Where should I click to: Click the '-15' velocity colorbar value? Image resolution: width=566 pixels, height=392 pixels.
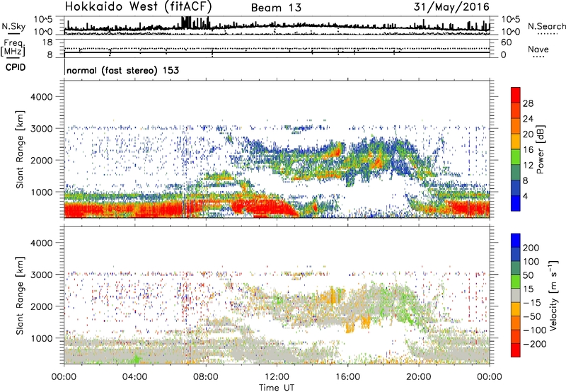point(532,303)
